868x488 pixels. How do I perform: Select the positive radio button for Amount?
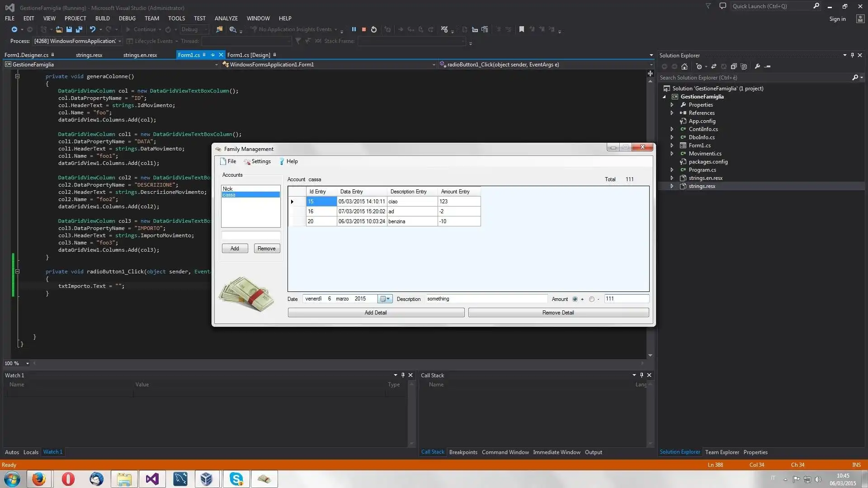574,299
